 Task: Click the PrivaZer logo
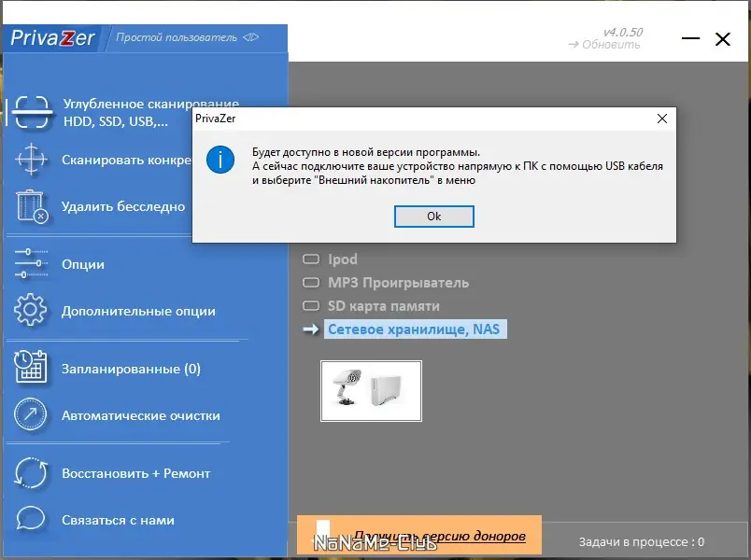52,38
